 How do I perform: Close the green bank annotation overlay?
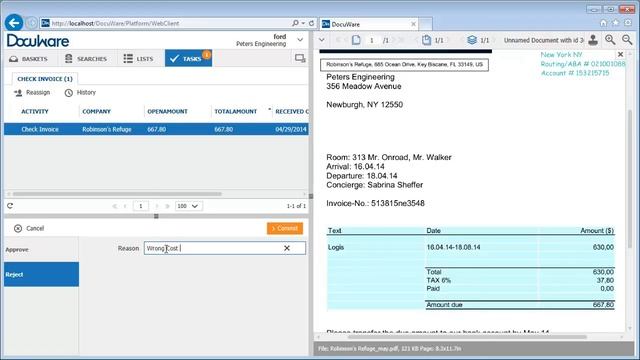[x=620, y=54]
